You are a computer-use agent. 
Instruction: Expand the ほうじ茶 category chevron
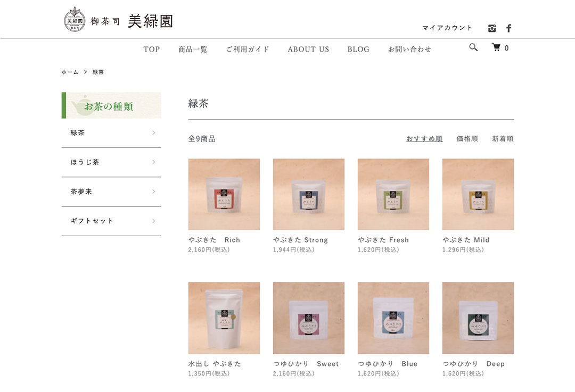[154, 162]
